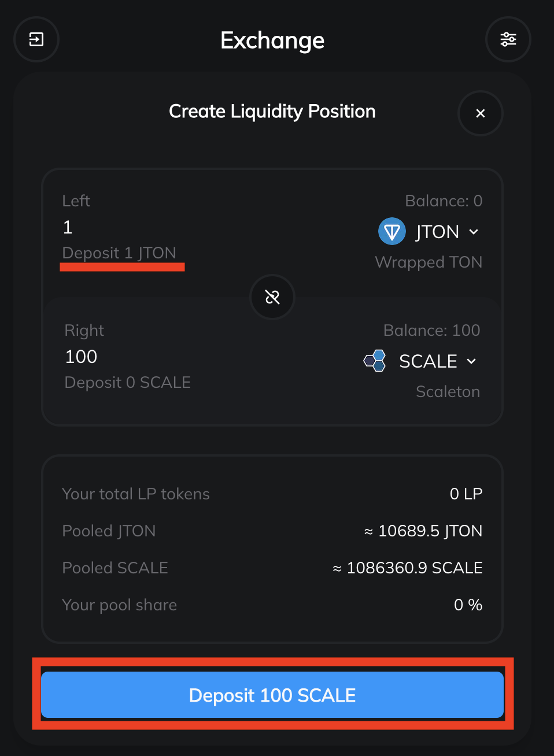
Task: Open the exchange settings sliders icon
Action: pyautogui.click(x=508, y=39)
